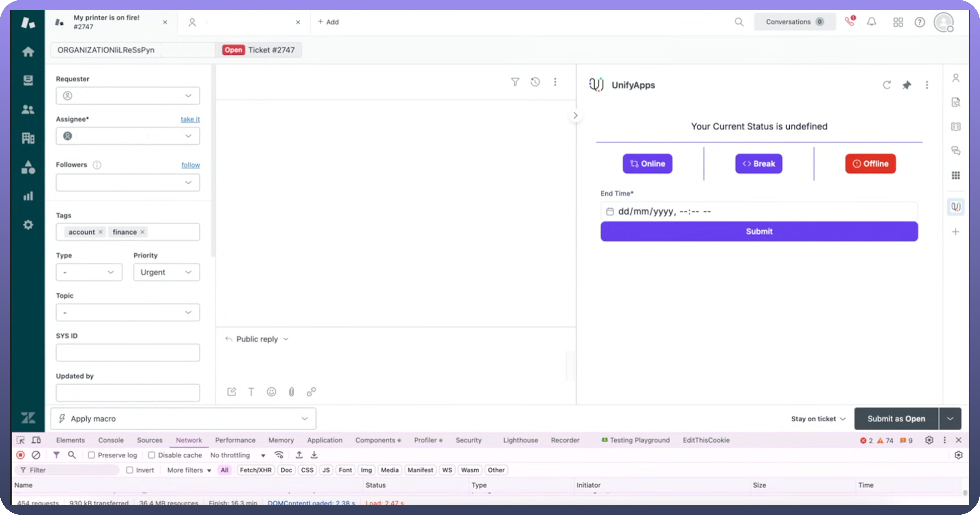Image resolution: width=980 pixels, height=515 pixels.
Task: Check Disable cache option
Action: click(x=152, y=455)
